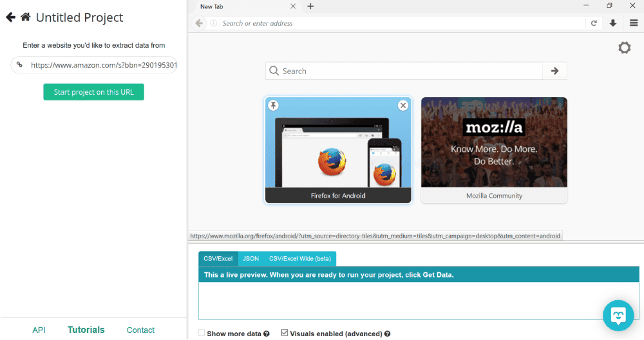This screenshot has width=644, height=340.
Task: Enable the Show more data checkbox
Action: pyautogui.click(x=202, y=333)
